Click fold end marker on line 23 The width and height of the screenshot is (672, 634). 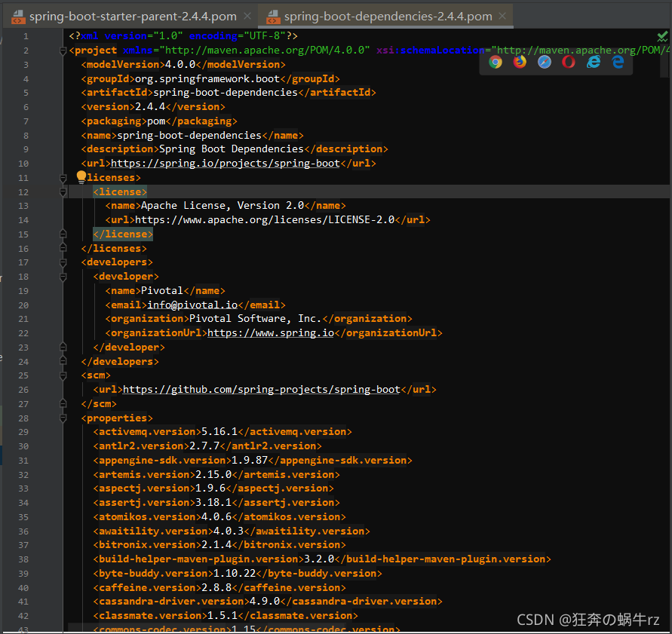tap(63, 347)
